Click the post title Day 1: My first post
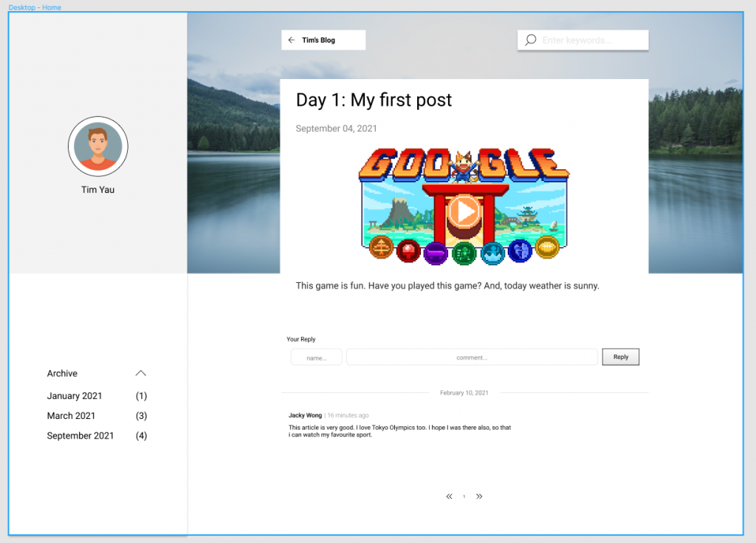The height and width of the screenshot is (543, 756). click(x=374, y=100)
